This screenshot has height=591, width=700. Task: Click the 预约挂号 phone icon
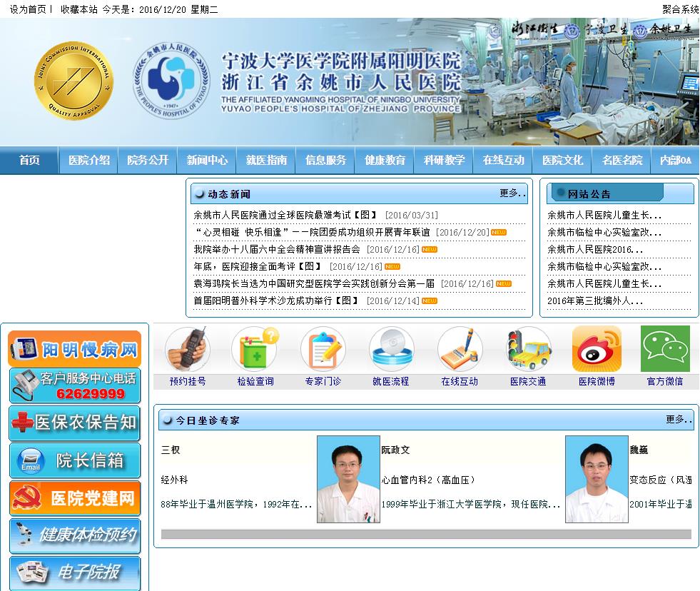[x=188, y=349]
